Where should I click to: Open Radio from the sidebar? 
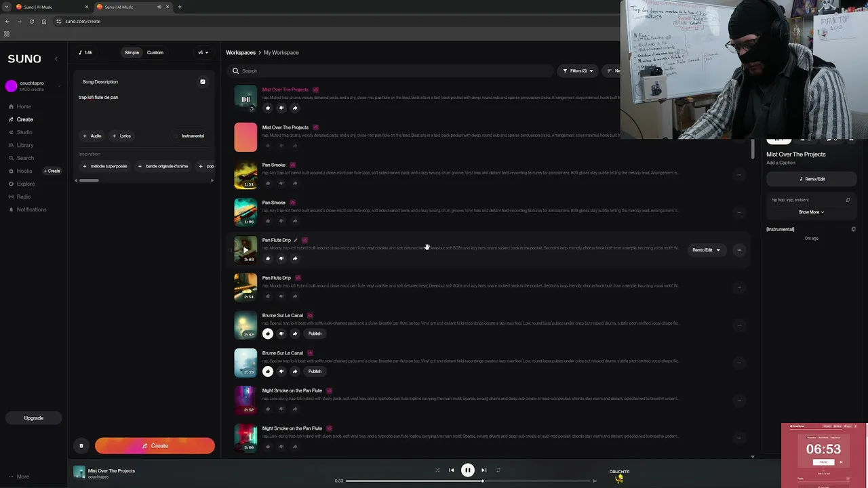[x=23, y=197]
